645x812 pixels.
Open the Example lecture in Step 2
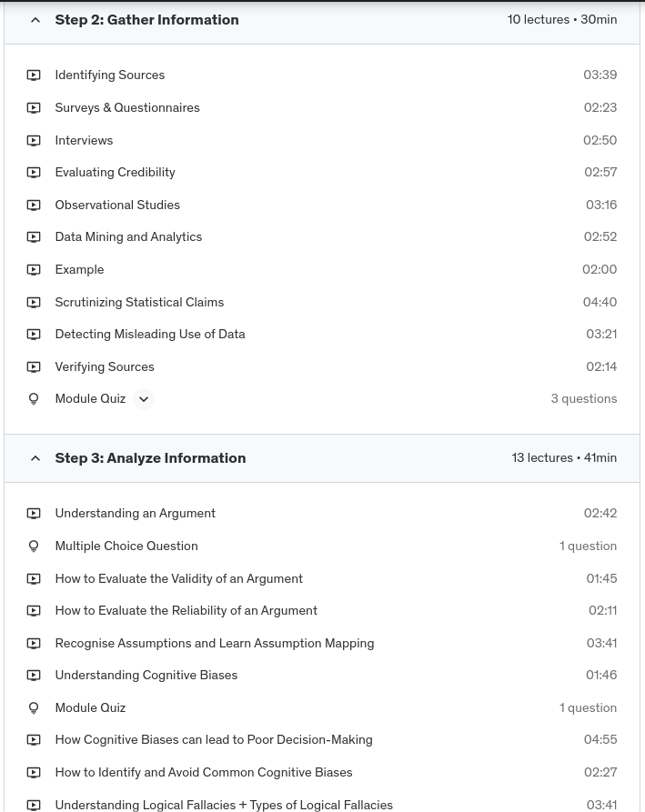pyautogui.click(x=79, y=270)
